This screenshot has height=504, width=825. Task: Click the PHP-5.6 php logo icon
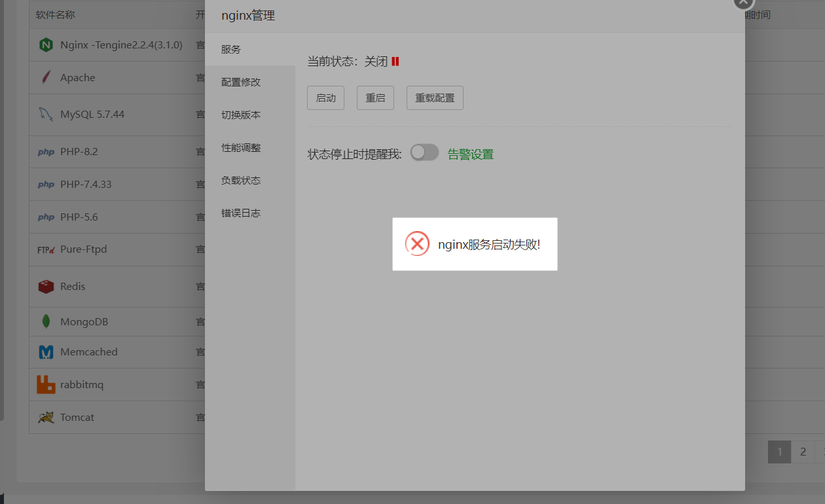(x=46, y=217)
